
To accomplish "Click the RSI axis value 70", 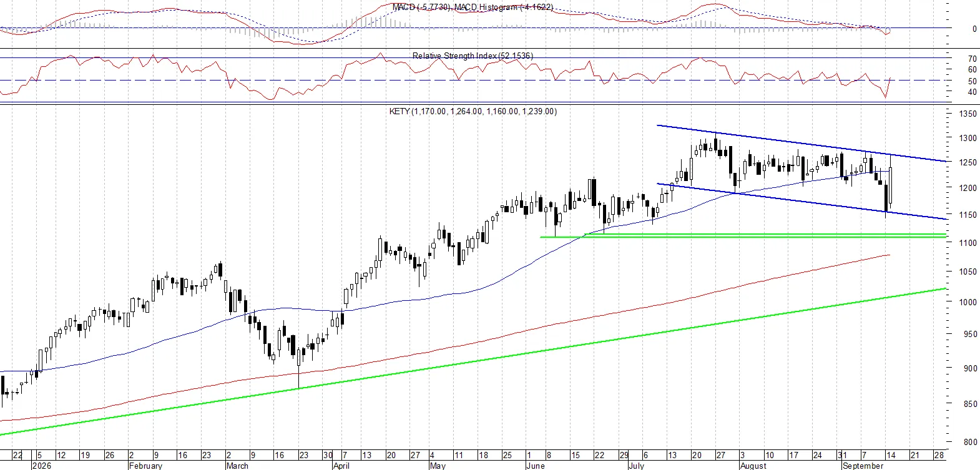I will click(x=973, y=59).
